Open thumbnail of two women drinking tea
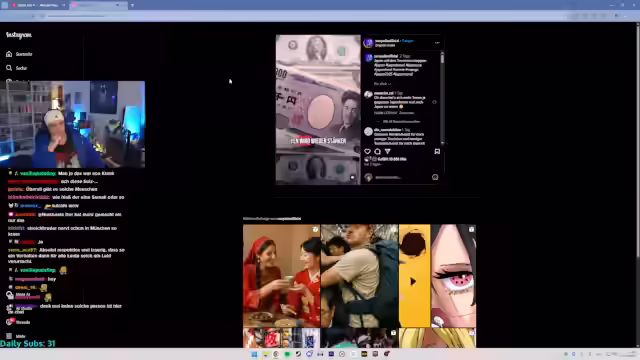 click(282, 276)
